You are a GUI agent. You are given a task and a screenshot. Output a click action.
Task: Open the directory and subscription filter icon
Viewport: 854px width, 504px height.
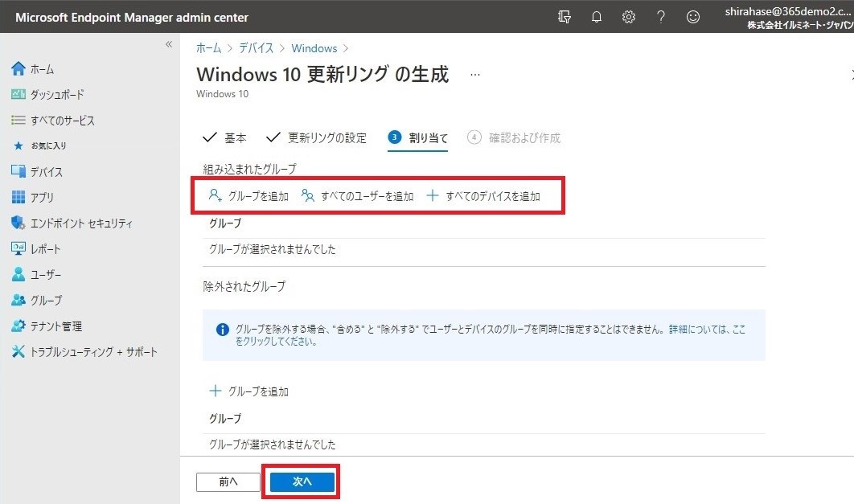[x=565, y=17]
